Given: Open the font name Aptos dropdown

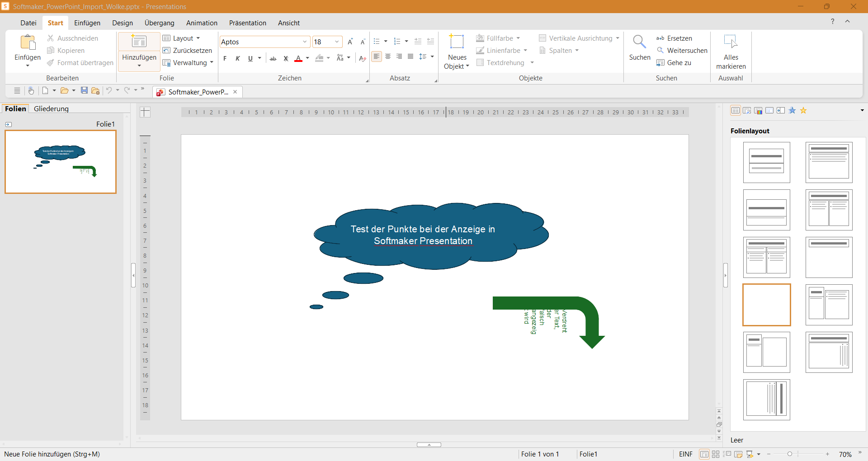Looking at the screenshot, I should (305, 42).
